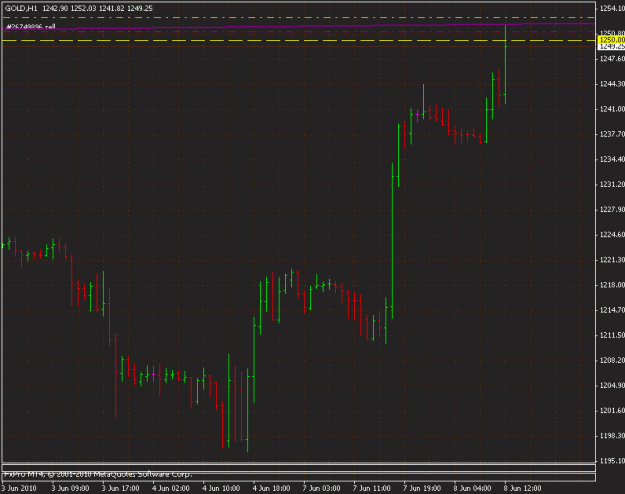
Task: Select the orange dash-dot line near chart top
Action: pos(299,18)
